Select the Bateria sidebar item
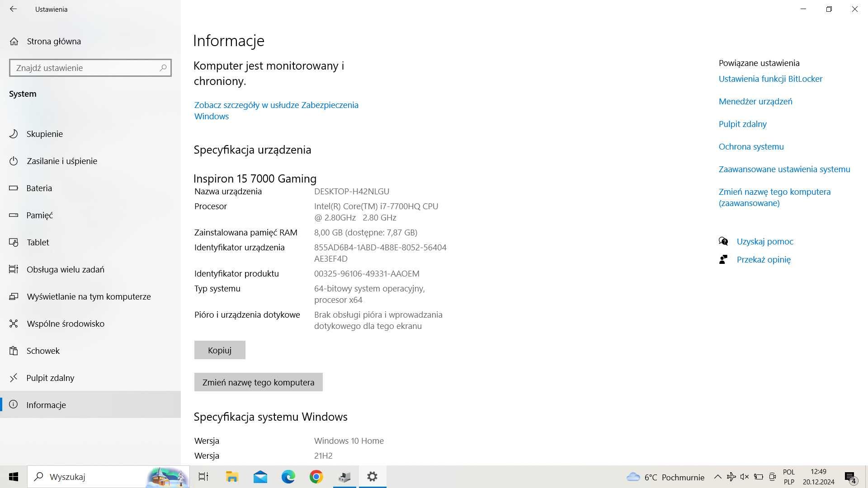 90,188
